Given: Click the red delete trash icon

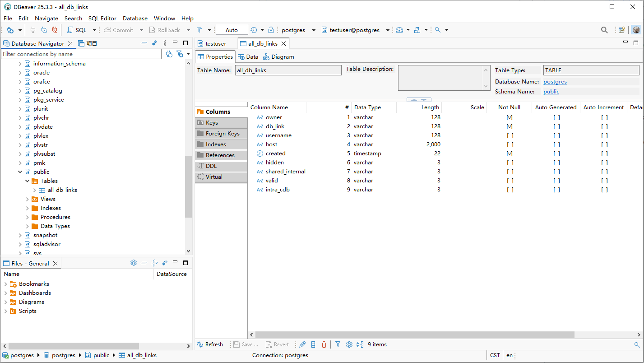Looking at the screenshot, I should pyautogui.click(x=324, y=344).
